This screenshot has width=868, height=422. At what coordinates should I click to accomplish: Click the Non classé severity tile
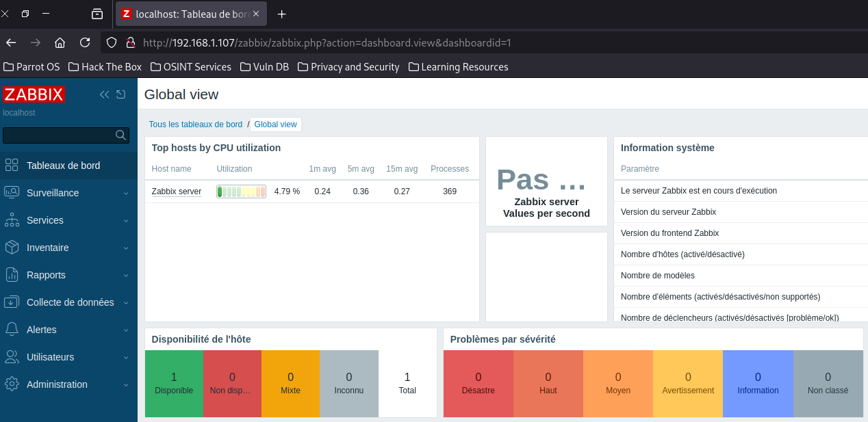coord(828,384)
